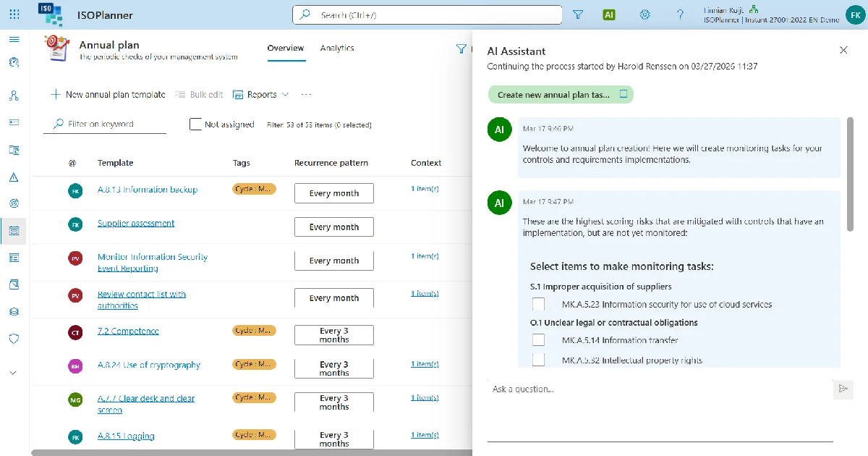Open the target objectives sidebar icon
868x456 pixels.
tap(14, 203)
